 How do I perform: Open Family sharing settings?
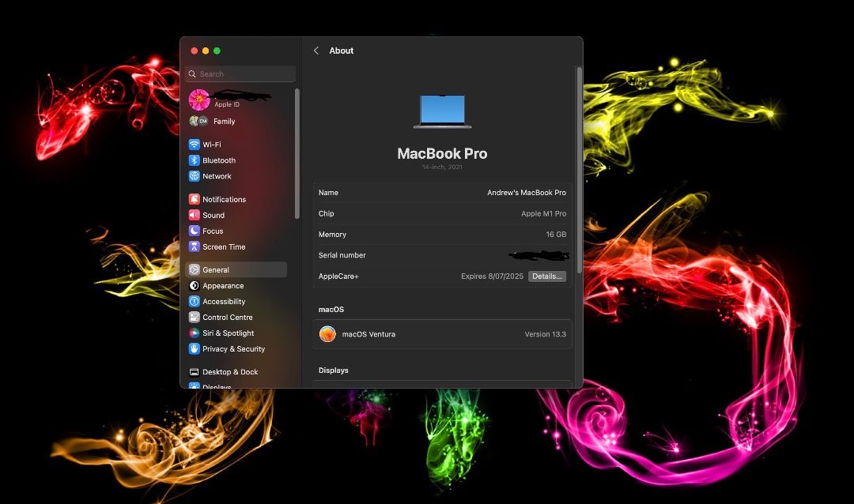click(x=223, y=122)
